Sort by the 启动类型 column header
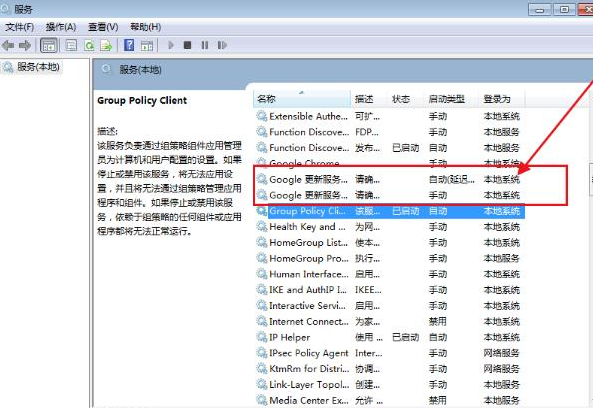 452,99
